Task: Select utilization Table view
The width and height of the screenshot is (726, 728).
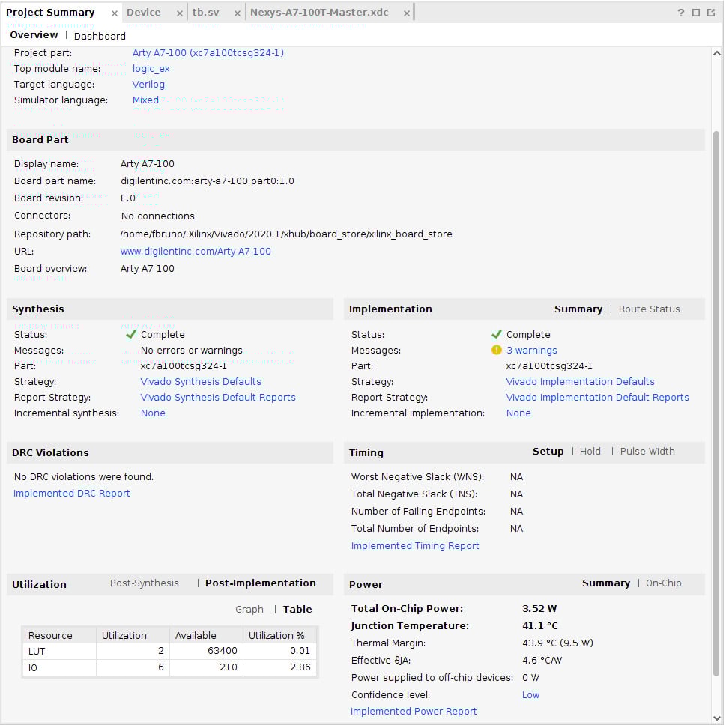Action: click(x=297, y=610)
